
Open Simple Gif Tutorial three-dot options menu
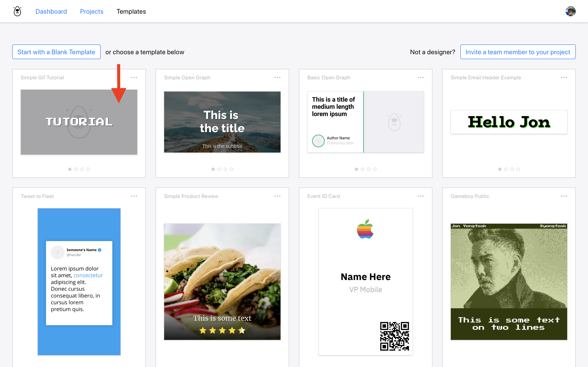tap(134, 77)
